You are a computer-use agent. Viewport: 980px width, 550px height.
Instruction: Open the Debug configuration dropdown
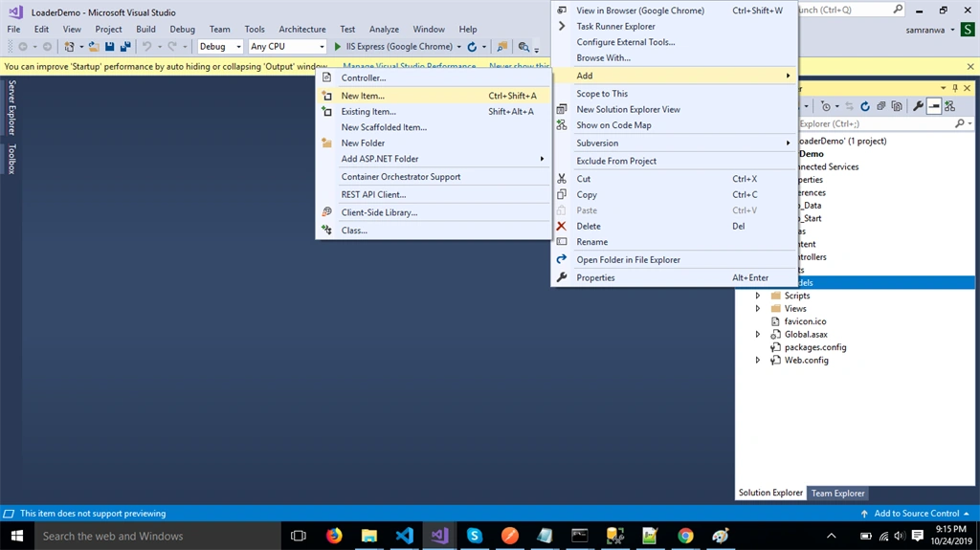[x=220, y=47]
